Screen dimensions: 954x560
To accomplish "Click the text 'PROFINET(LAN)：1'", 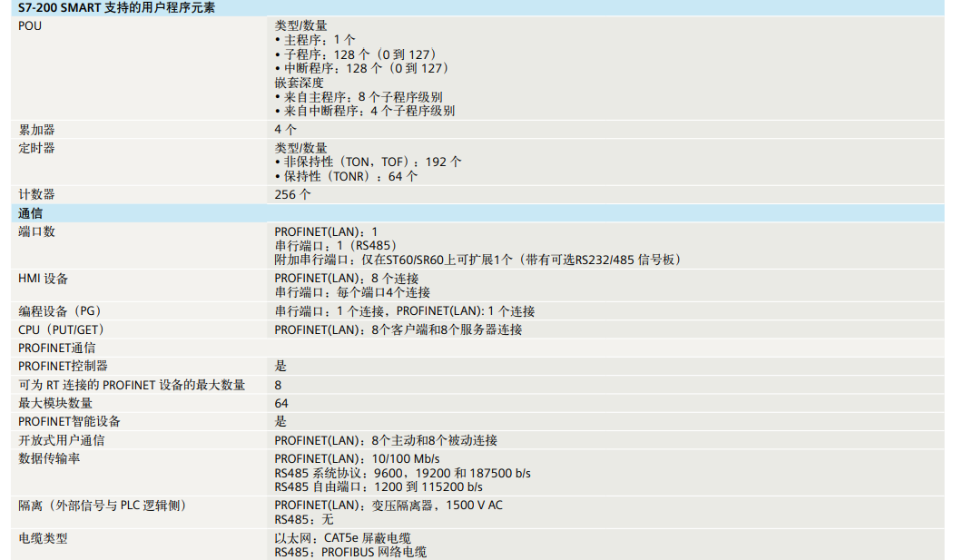I will [x=326, y=231].
